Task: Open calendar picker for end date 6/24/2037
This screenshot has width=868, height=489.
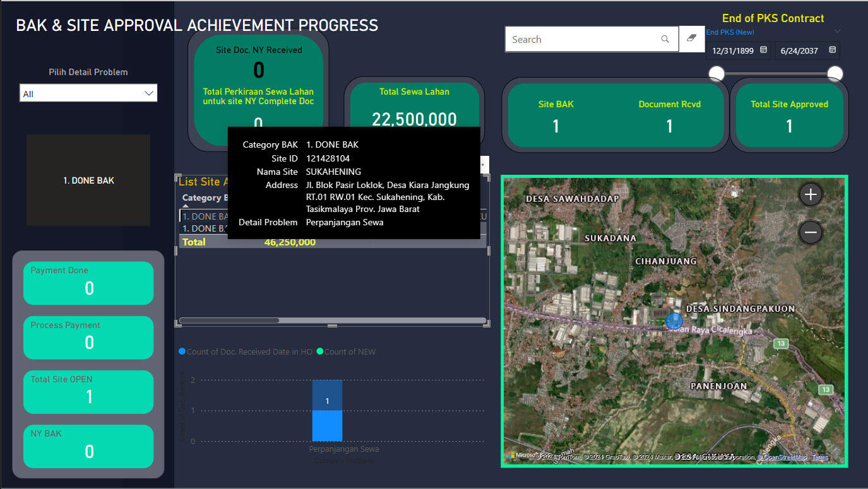Action: [832, 50]
